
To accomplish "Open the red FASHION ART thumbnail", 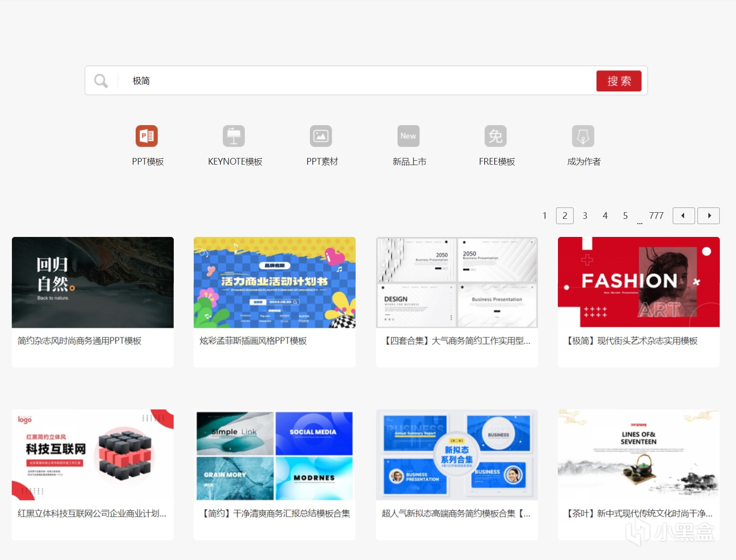I will click(639, 282).
